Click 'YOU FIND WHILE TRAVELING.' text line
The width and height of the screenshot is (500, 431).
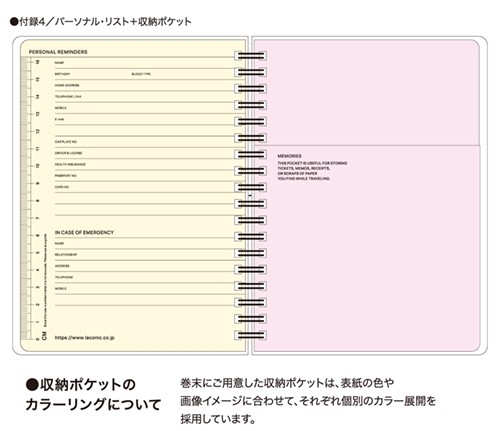[x=304, y=179]
